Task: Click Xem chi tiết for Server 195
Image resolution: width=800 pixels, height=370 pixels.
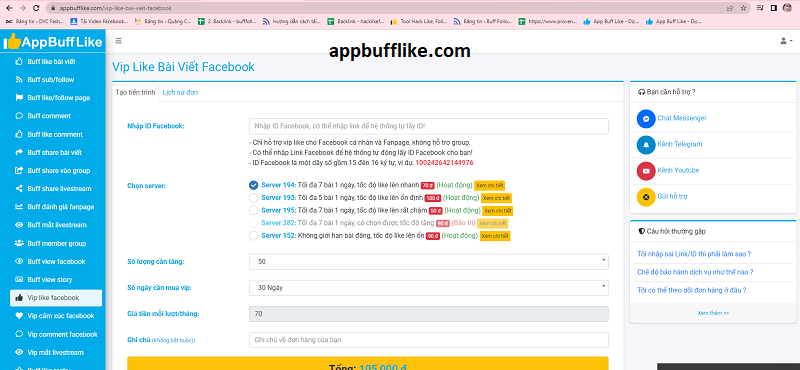Action: 497,211
